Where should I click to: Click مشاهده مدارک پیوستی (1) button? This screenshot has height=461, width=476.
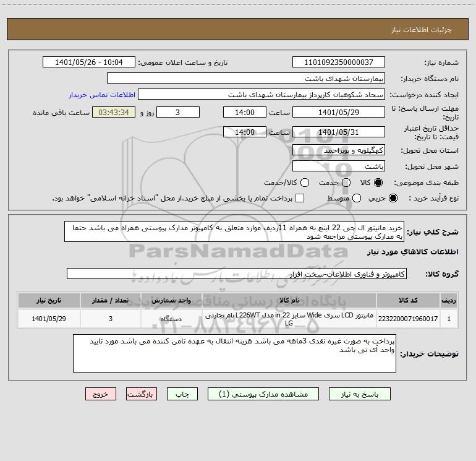click(x=263, y=394)
